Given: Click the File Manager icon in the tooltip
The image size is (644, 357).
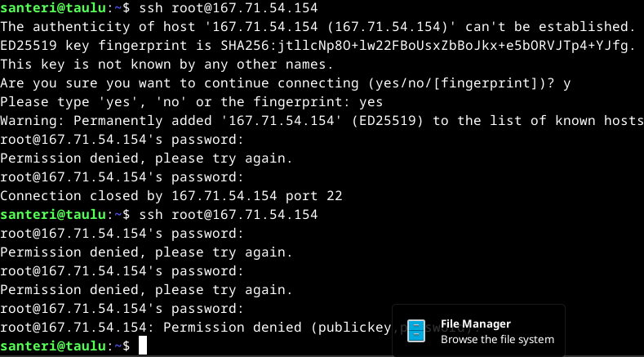Looking at the screenshot, I should (417, 331).
